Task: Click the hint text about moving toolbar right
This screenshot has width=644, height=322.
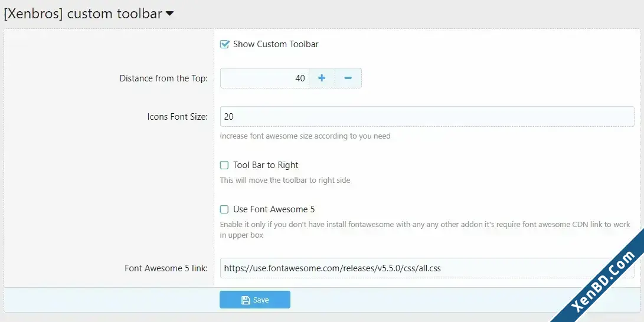Action: [285, 180]
